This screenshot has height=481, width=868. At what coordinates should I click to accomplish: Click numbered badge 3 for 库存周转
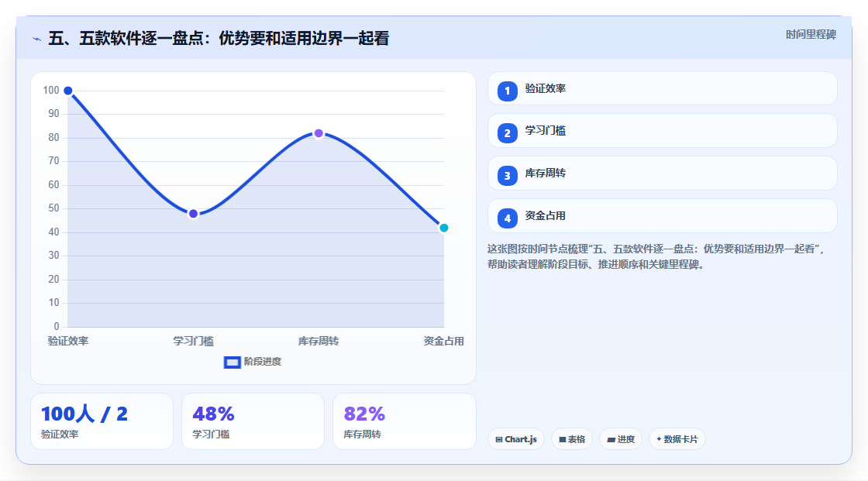(507, 176)
